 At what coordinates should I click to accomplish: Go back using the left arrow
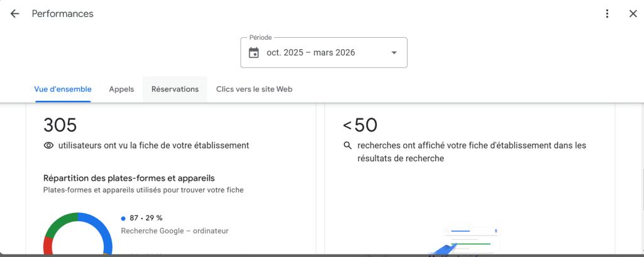click(x=15, y=14)
